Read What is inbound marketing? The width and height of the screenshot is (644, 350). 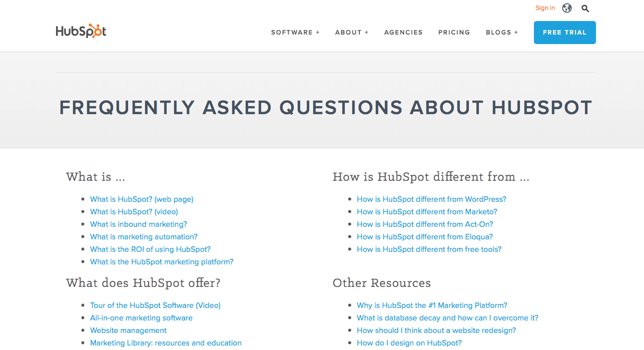click(x=139, y=224)
